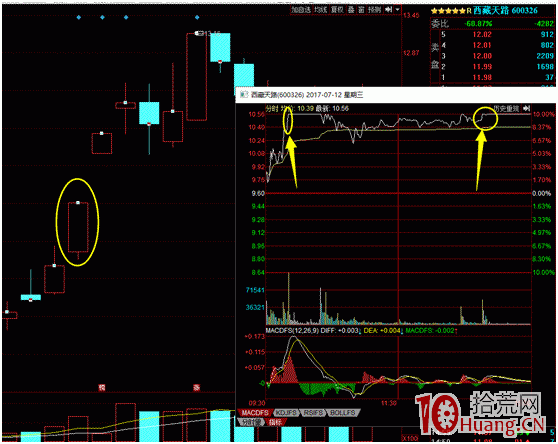Switch to the KDJFS indicator tab

286,413
